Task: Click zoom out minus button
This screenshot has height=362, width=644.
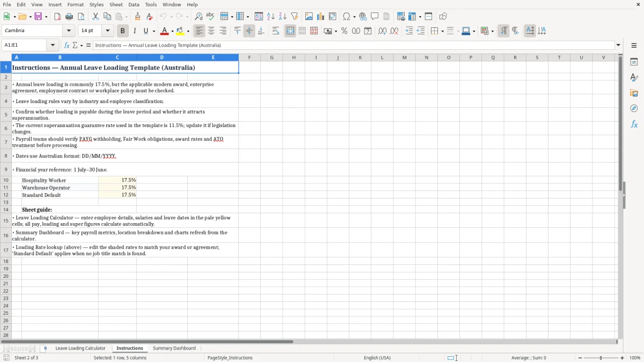Action: pyautogui.click(x=580, y=358)
